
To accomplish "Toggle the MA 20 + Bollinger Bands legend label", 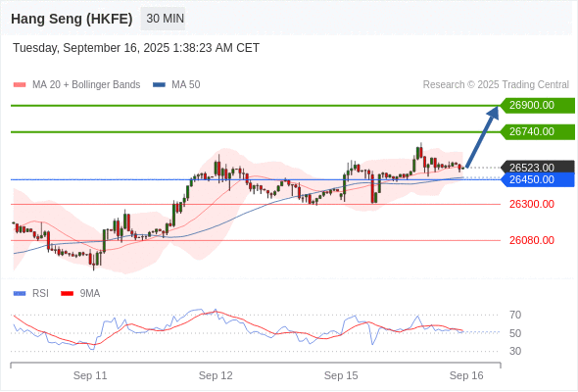I will [x=86, y=85].
